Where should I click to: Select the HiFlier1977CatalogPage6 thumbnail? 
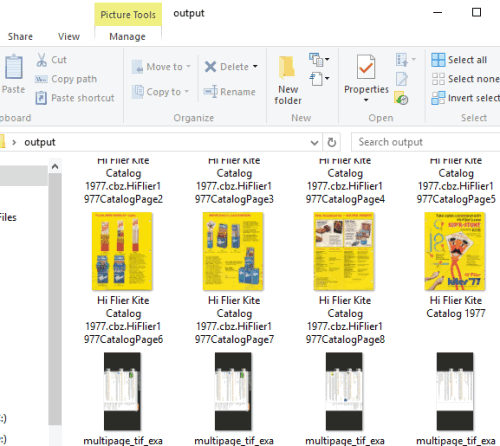click(x=122, y=251)
